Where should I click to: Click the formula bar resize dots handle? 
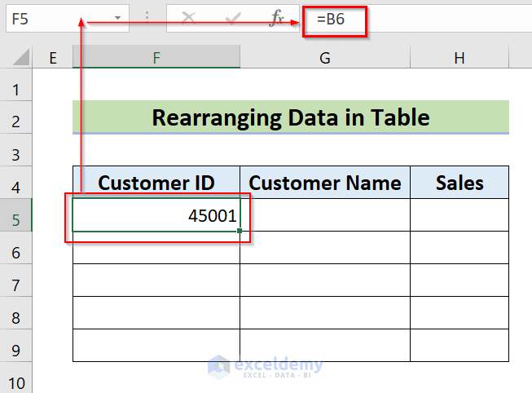[147, 18]
